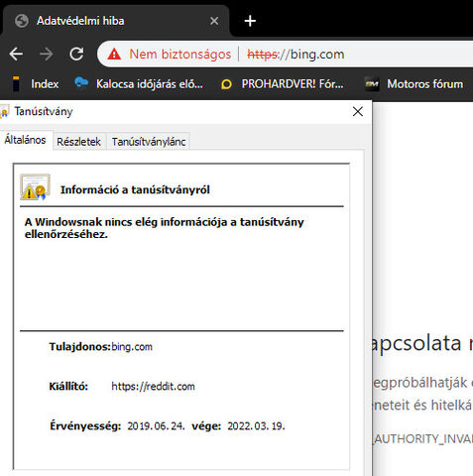This screenshot has width=473, height=476.
Task: Click the start date 2019. 06. 24.
Action: pyautogui.click(x=156, y=425)
